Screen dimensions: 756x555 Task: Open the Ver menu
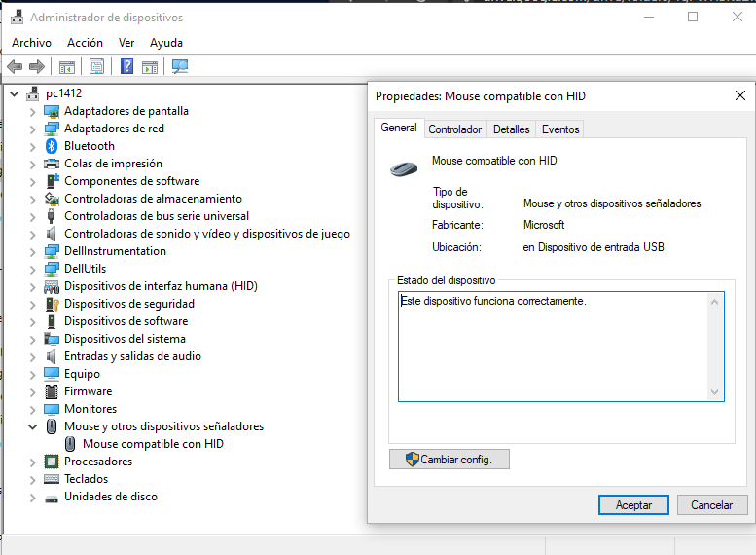[x=126, y=43]
